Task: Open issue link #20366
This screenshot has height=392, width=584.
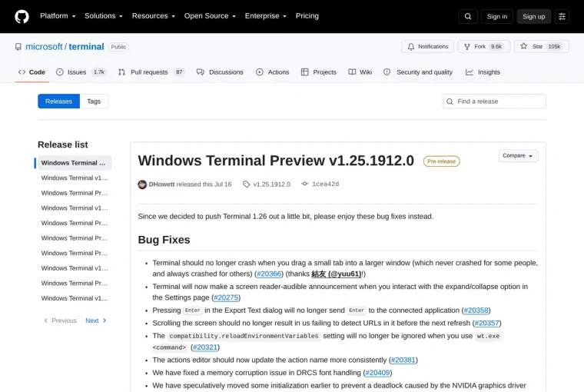Action: click(269, 274)
